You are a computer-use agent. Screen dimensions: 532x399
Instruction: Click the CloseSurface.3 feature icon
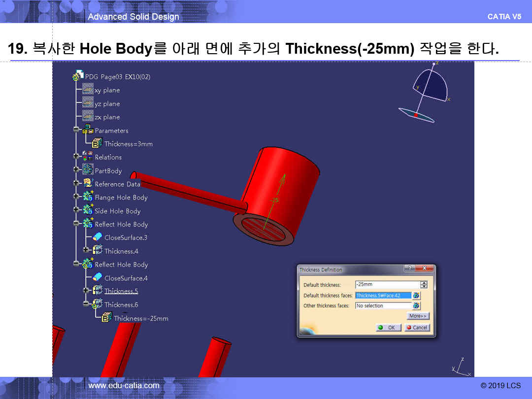pos(98,237)
